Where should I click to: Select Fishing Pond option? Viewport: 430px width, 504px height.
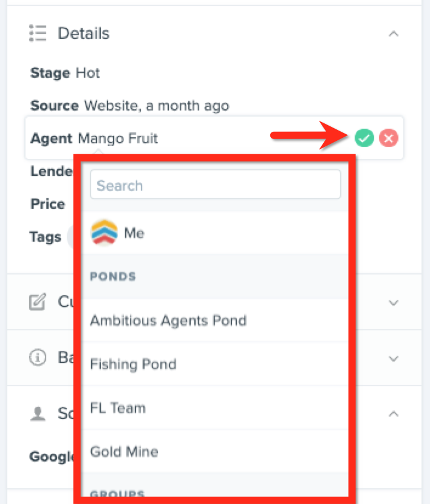(x=216, y=364)
